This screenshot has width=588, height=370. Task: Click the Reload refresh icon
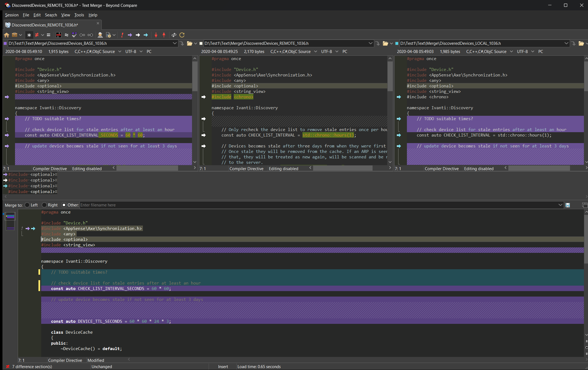point(182,35)
